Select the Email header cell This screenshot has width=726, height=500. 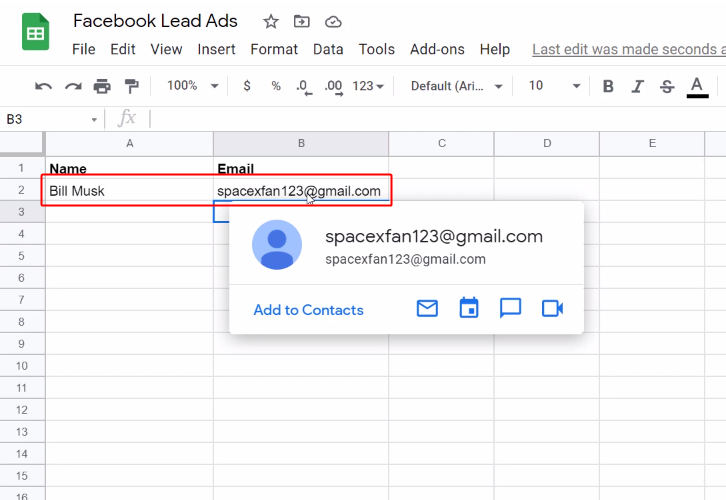pyautogui.click(x=301, y=168)
